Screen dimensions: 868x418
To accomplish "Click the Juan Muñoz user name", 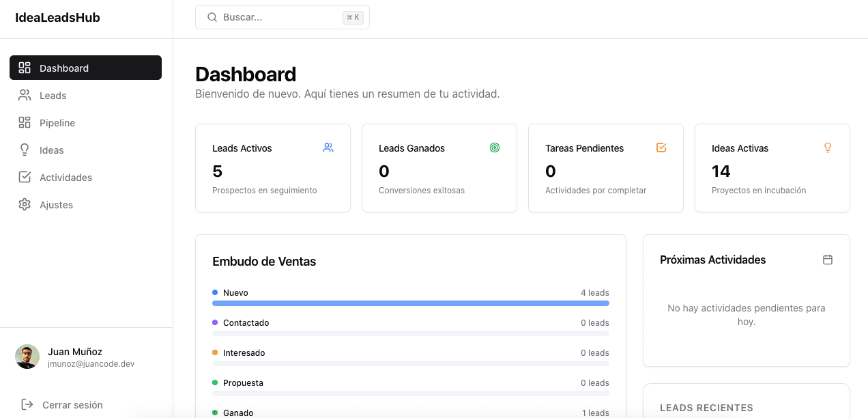I will 75,352.
